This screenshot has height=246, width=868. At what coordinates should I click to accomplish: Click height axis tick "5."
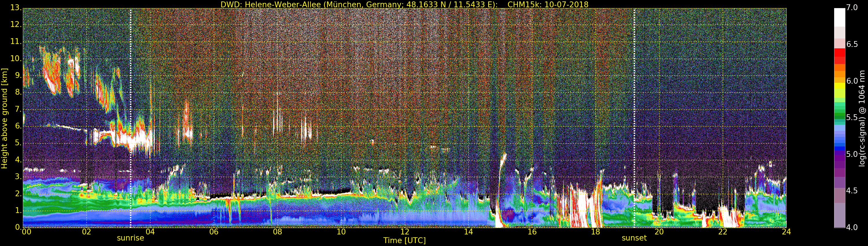point(18,143)
